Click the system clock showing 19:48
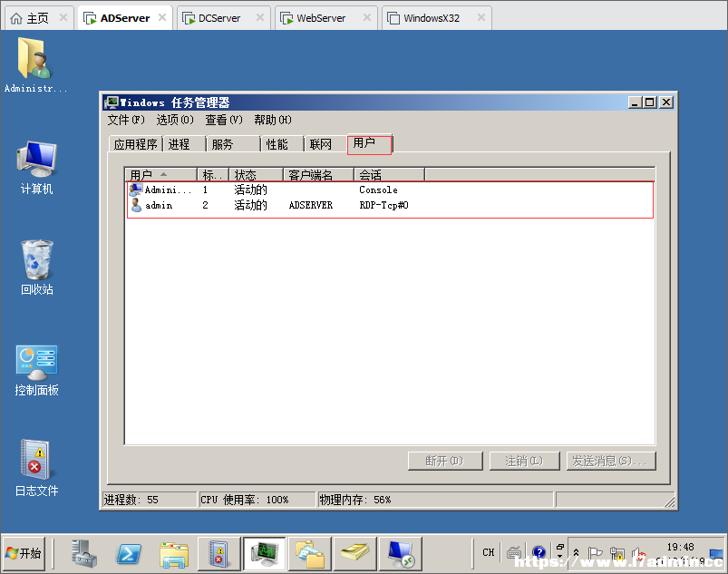The height and width of the screenshot is (574, 728). (x=681, y=547)
